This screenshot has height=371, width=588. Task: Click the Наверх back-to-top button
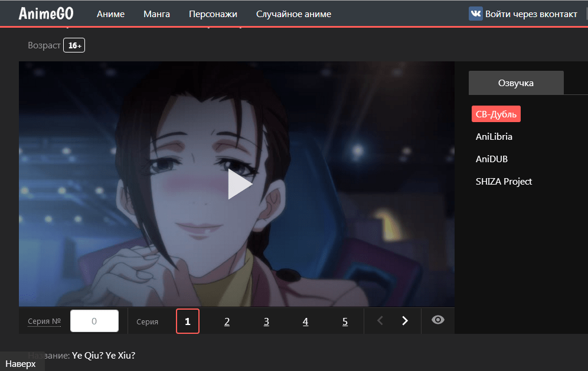click(x=21, y=364)
